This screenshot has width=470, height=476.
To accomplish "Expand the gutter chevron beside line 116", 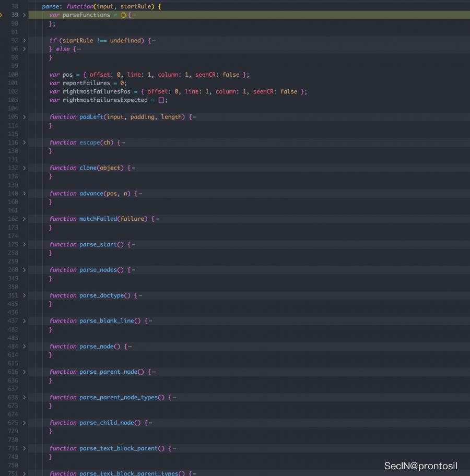I will 24,142.
